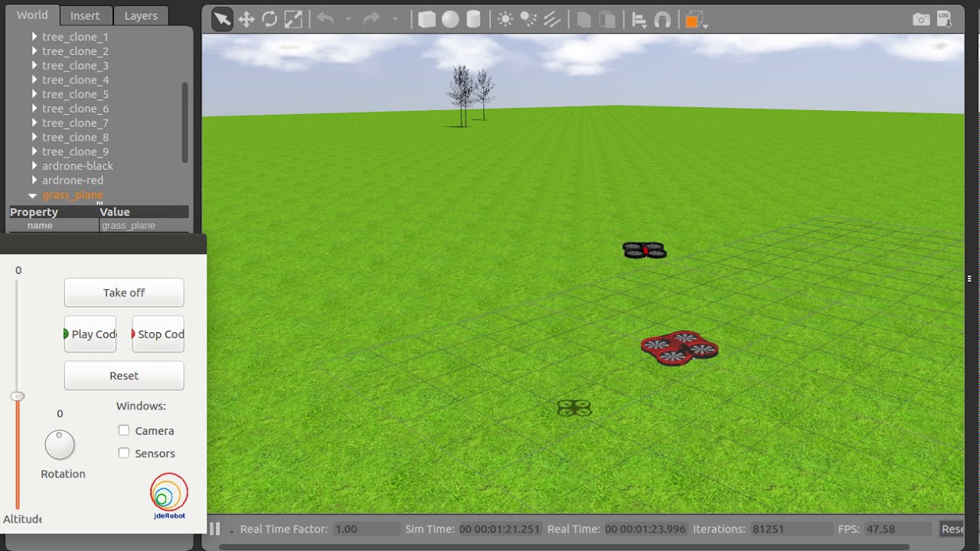980x551 pixels.
Task: Switch to the Layers tab
Action: [141, 15]
